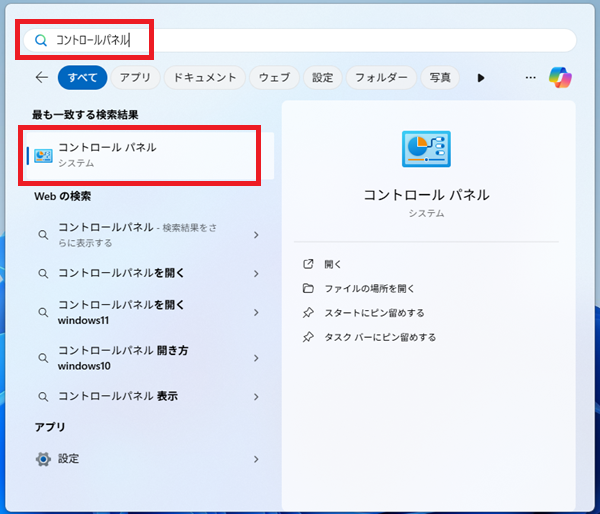Open the 設定 app result

149,459
